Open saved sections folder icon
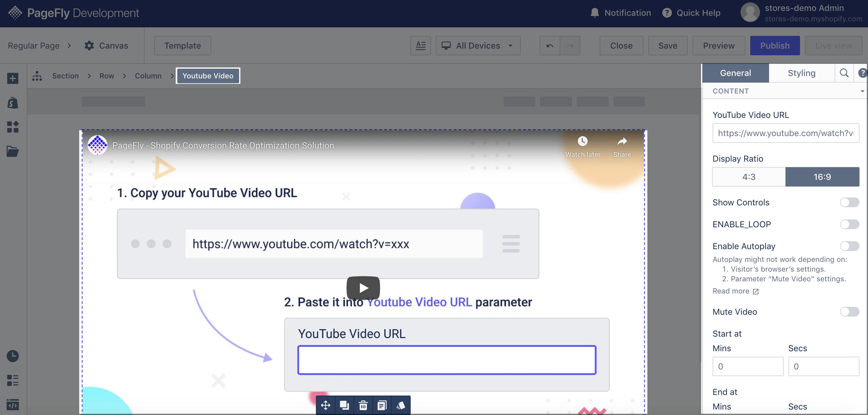Image resolution: width=868 pixels, height=415 pixels. coord(13,151)
